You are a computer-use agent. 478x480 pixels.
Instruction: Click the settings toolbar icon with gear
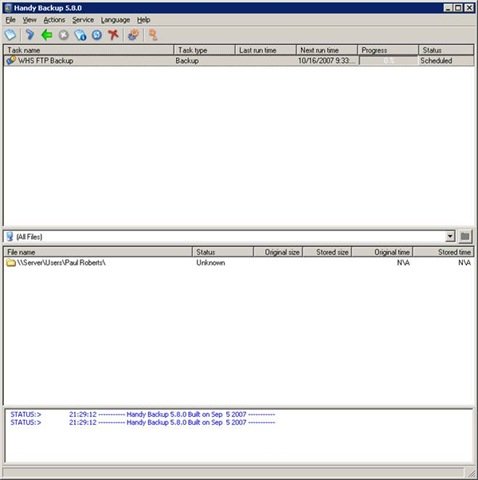point(133,35)
